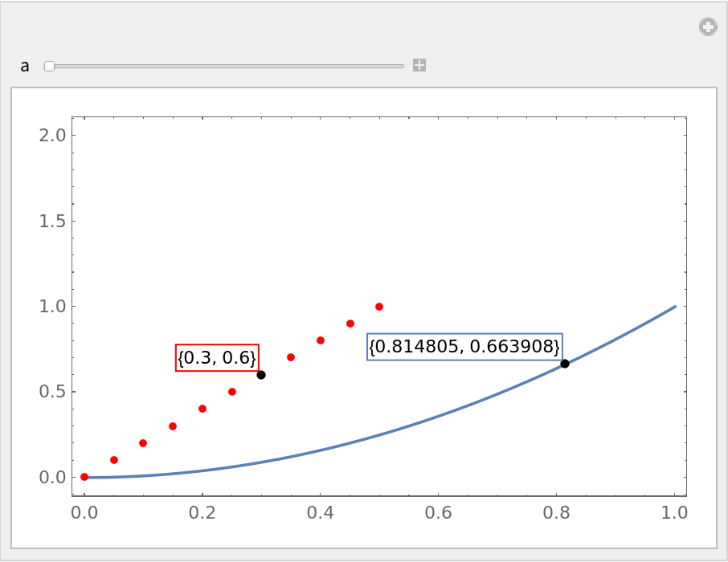Click the red dot at x = 0.1
The height and width of the screenshot is (562, 728).
coord(143,443)
